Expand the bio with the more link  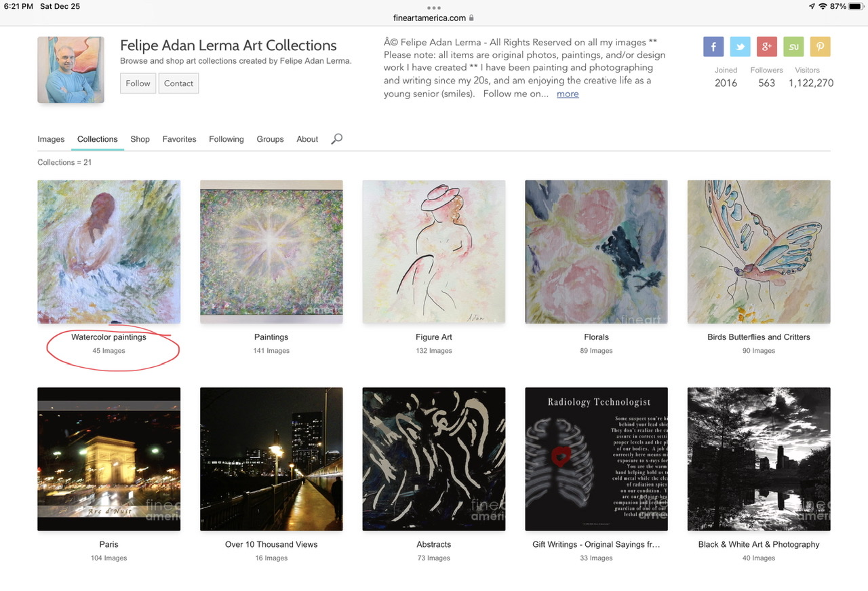click(x=568, y=94)
